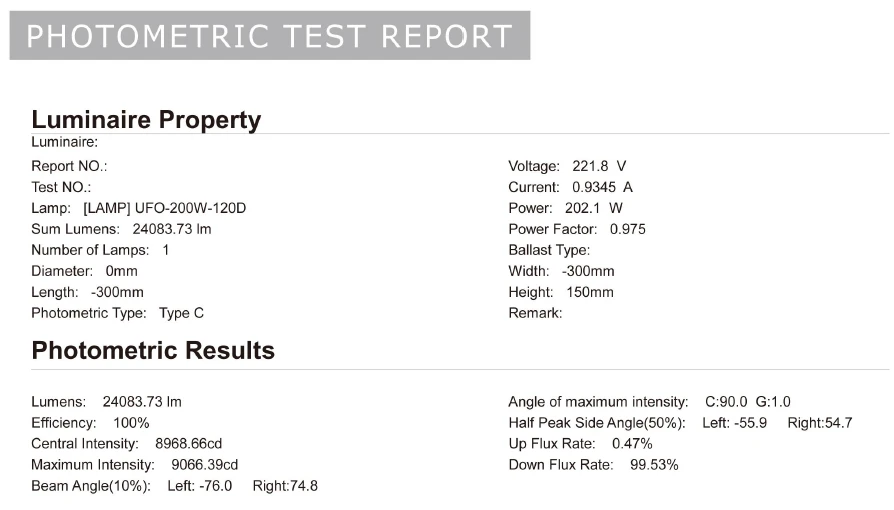The width and height of the screenshot is (894, 510).
Task: Click the Power value 202.1 W
Action: pyautogui.click(x=594, y=208)
